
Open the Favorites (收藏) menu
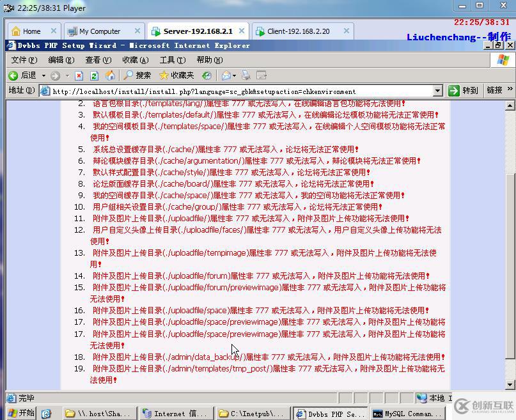pyautogui.click(x=136, y=60)
